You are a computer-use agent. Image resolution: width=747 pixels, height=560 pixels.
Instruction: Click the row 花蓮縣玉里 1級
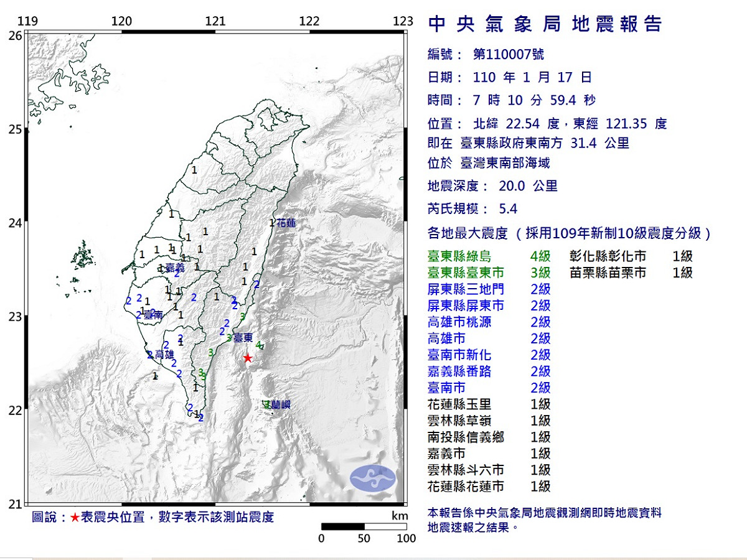(x=489, y=404)
